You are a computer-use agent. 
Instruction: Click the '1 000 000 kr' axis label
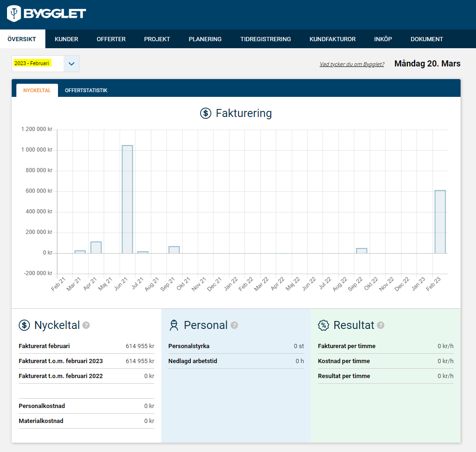(37, 150)
